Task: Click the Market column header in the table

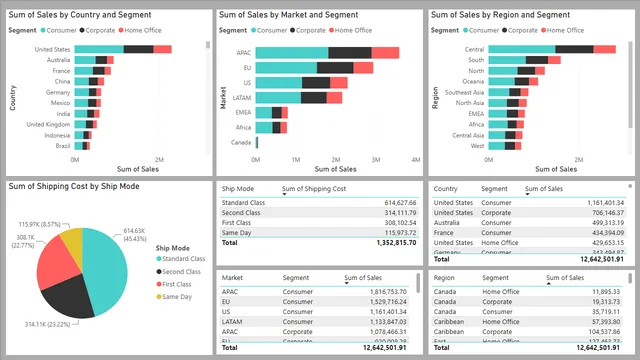Action: [232, 278]
